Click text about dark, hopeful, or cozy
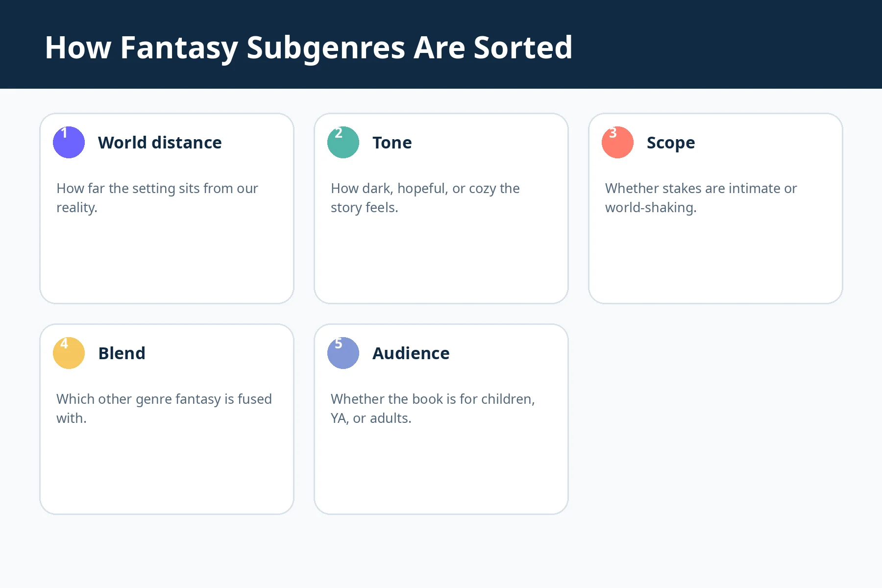The image size is (882, 588). coord(425,198)
